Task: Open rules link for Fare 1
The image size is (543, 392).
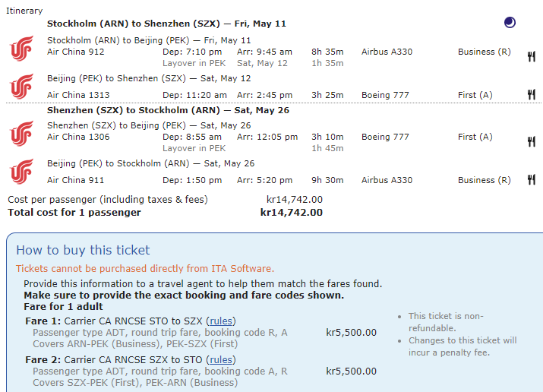Action: 221,321
